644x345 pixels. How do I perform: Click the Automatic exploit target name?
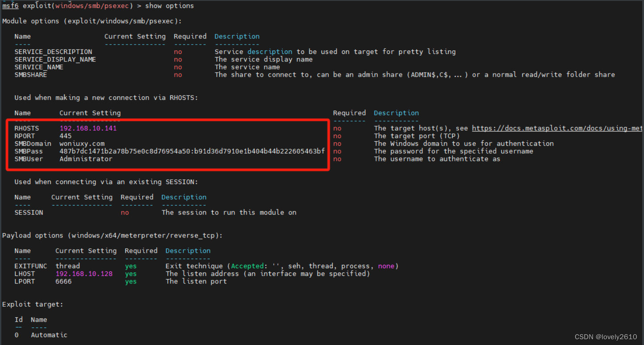(x=49, y=335)
